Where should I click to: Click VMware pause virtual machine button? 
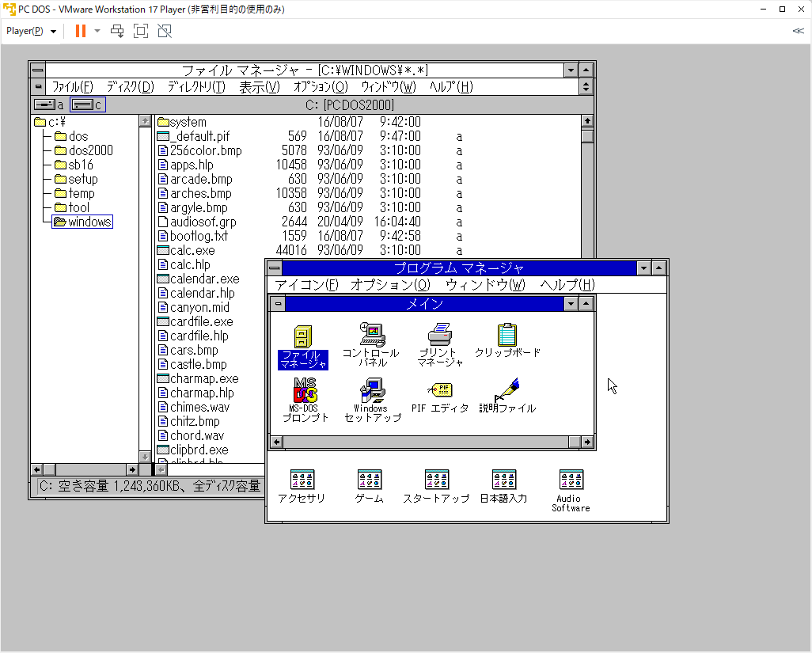coord(80,31)
